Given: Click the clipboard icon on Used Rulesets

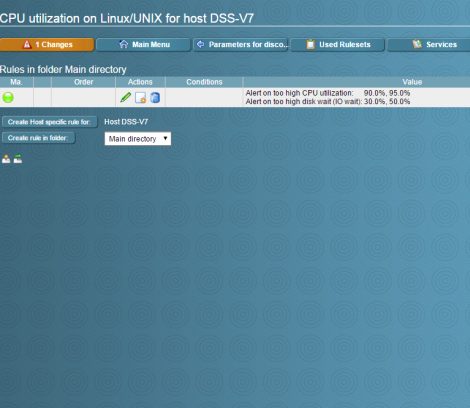Looking at the screenshot, I should click(310, 44).
